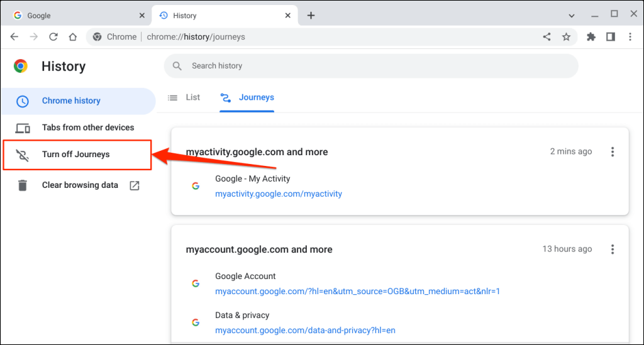
Task: Toggle the side panel icon
Action: coord(611,37)
